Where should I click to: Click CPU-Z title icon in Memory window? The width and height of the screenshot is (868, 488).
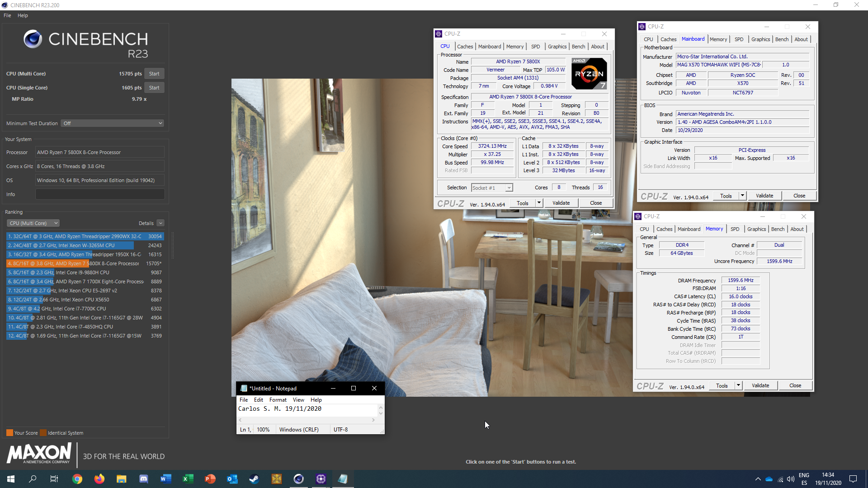point(638,216)
